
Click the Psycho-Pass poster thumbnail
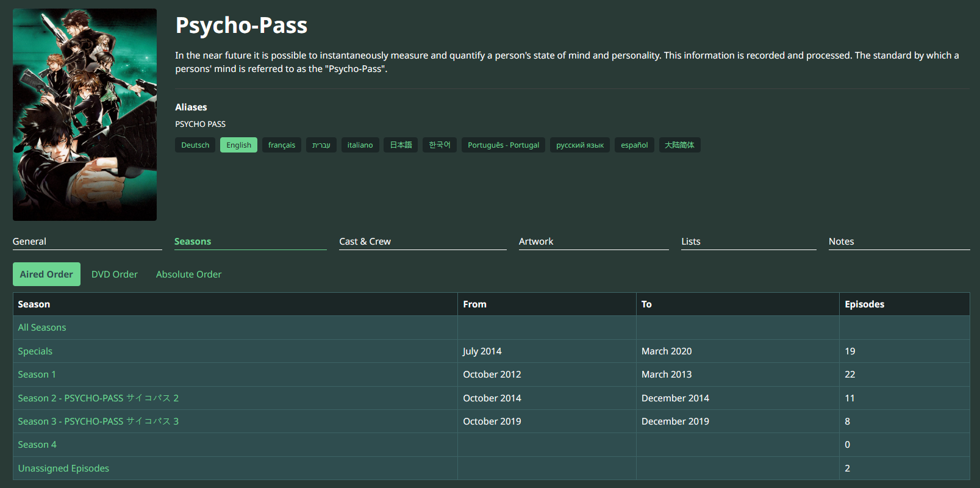coord(85,115)
